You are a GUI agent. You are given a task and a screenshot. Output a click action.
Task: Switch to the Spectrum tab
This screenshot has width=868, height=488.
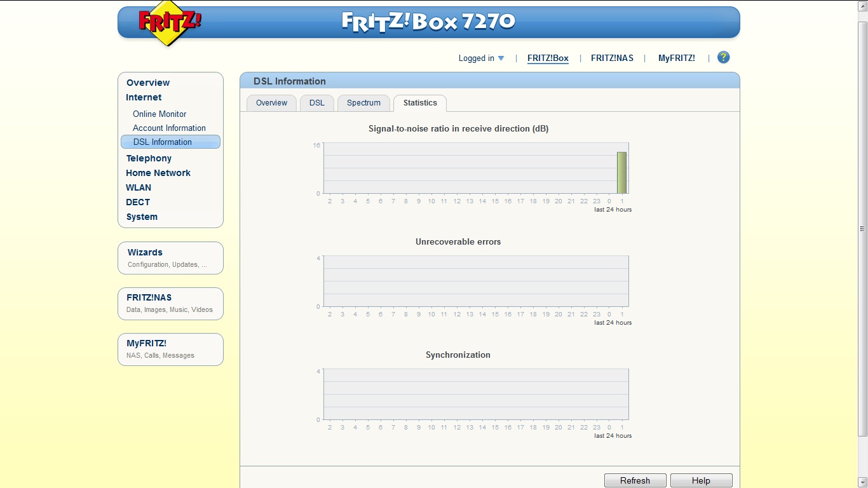click(x=363, y=103)
